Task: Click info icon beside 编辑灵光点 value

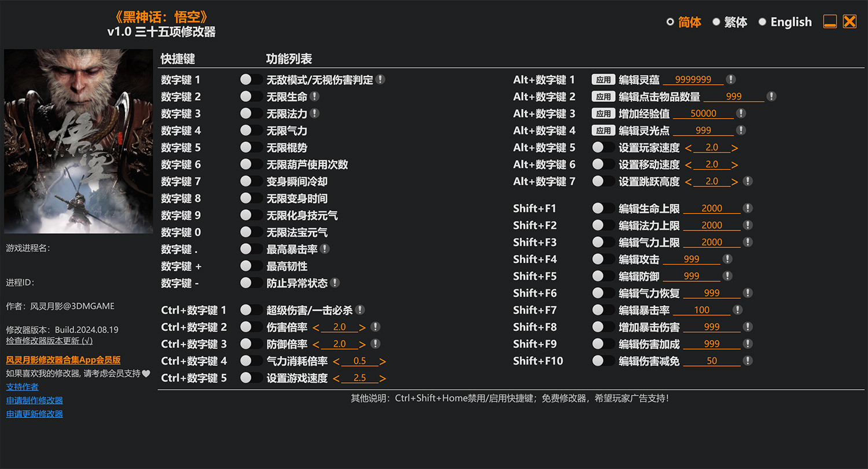Action: pos(741,130)
